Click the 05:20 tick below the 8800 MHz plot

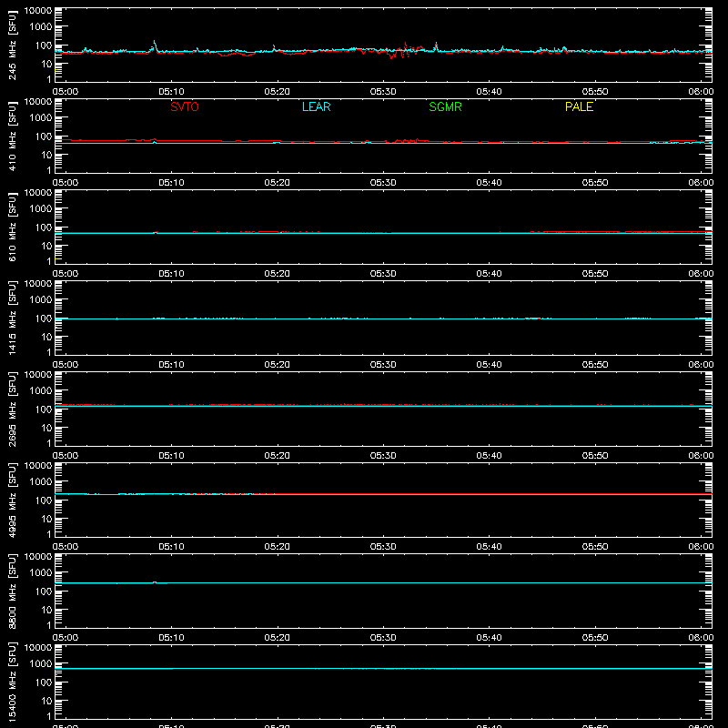click(278, 638)
